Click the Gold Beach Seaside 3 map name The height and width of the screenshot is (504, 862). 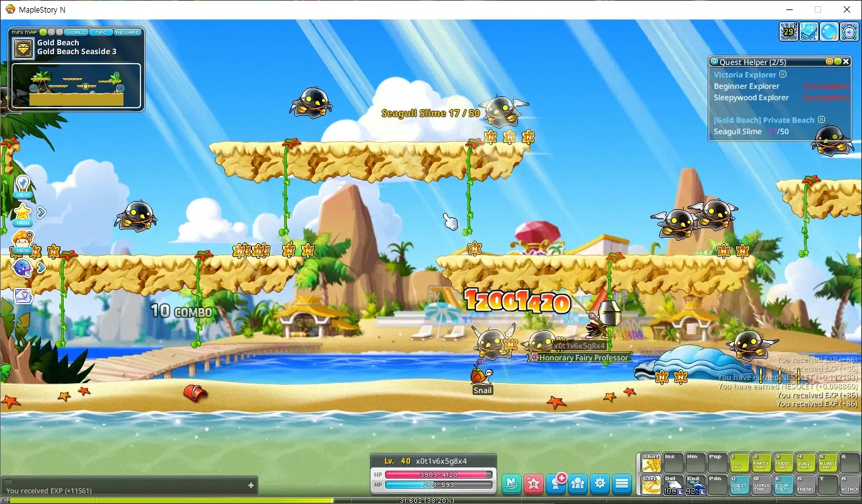tap(77, 52)
